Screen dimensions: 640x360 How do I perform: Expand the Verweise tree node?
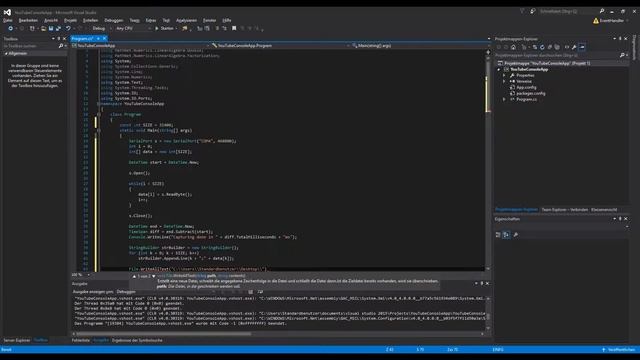504,81
